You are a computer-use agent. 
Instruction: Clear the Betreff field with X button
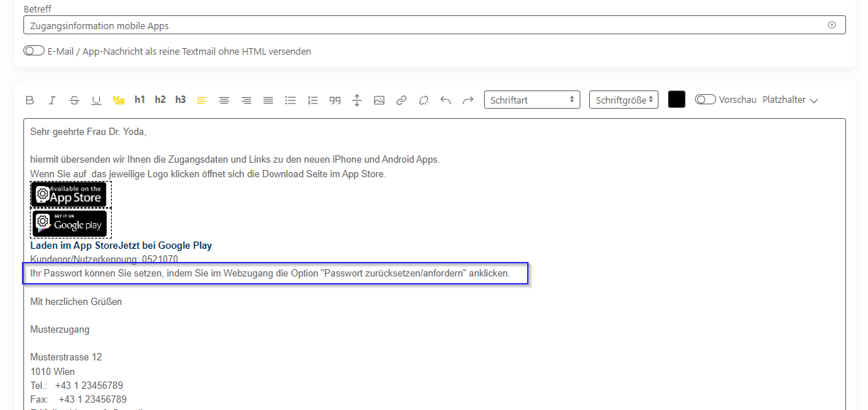pyautogui.click(x=831, y=25)
